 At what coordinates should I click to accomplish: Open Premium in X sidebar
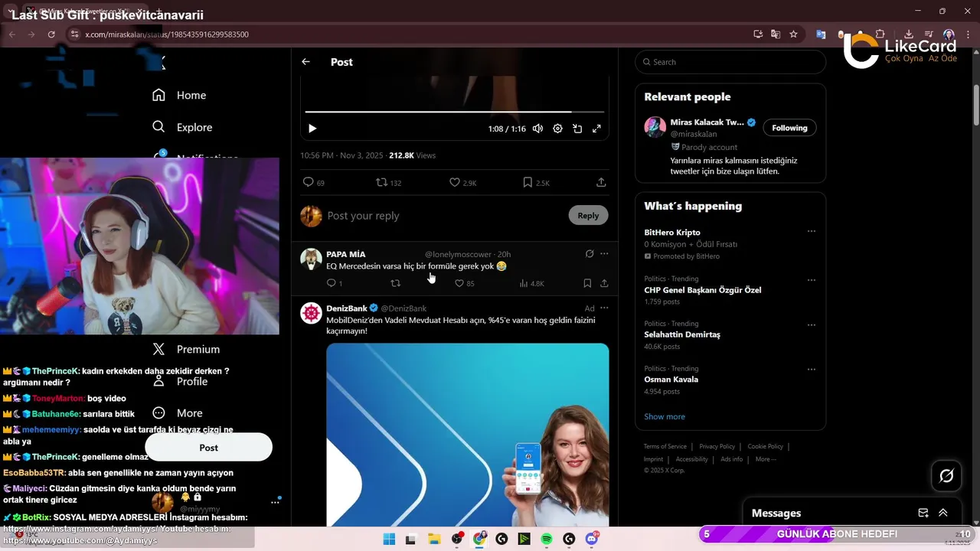click(186, 349)
